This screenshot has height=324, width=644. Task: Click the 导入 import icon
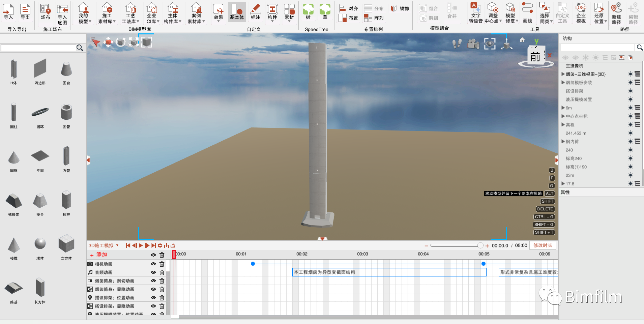(x=8, y=12)
